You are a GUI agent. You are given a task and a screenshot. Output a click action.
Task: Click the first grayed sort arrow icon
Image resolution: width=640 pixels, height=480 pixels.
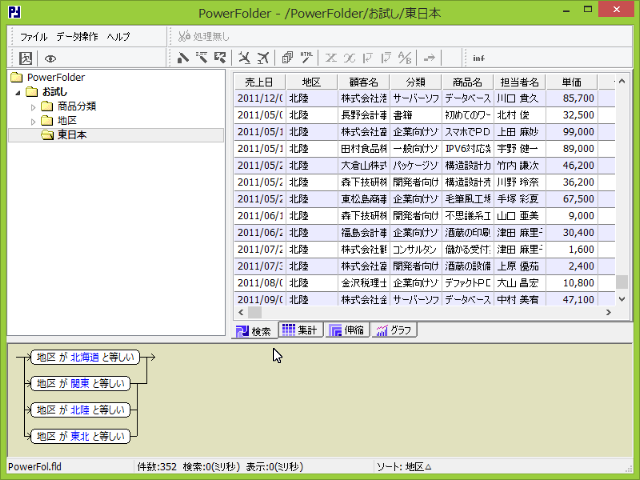tap(367, 58)
